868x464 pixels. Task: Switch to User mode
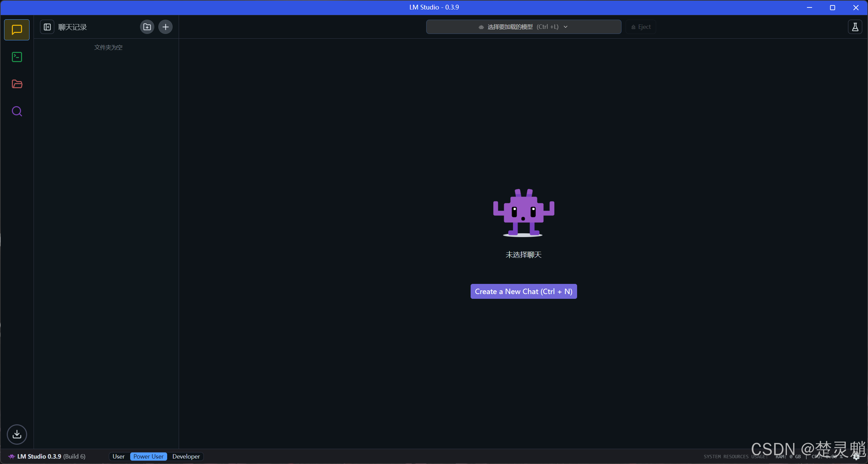pyautogui.click(x=118, y=457)
